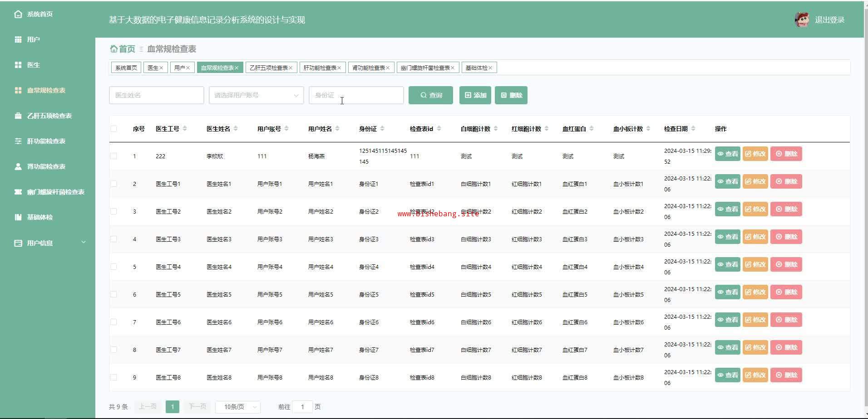The height and width of the screenshot is (419, 868).
Task: Switch to the 肾功能检查表 tab
Action: pos(368,68)
